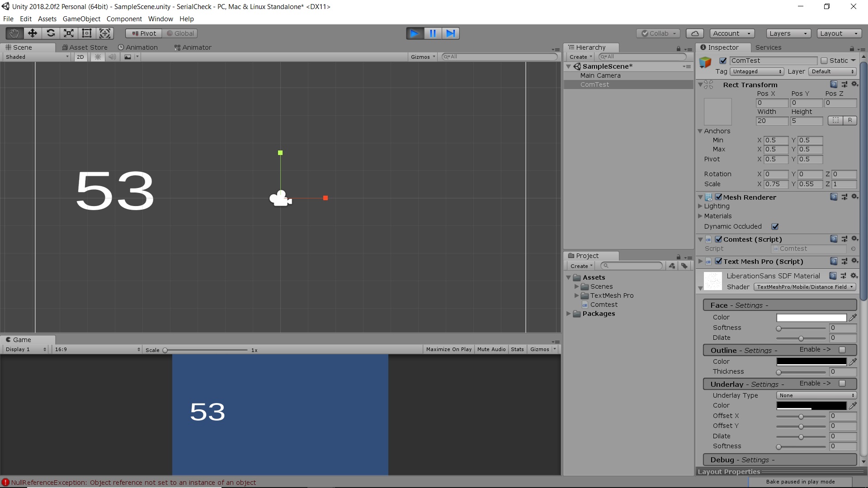868x488 pixels.
Task: Open the GameObject menu
Action: (81, 19)
